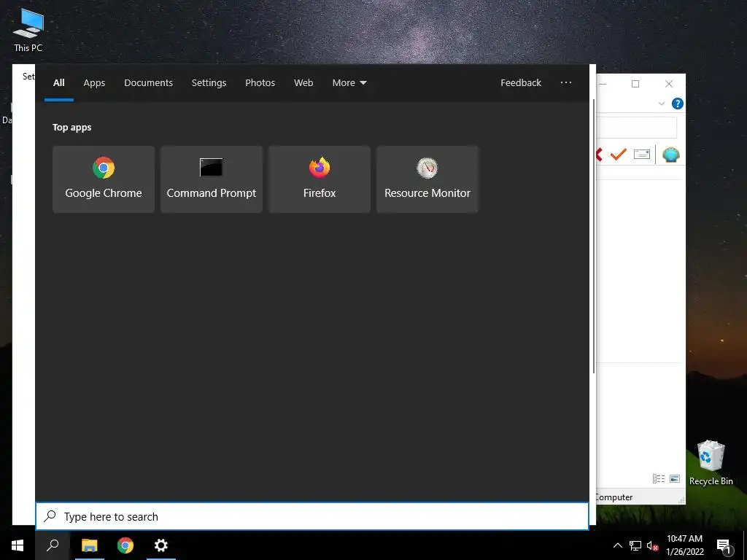The width and height of the screenshot is (747, 560).
Task: Switch to the Web search tab
Action: click(x=303, y=83)
